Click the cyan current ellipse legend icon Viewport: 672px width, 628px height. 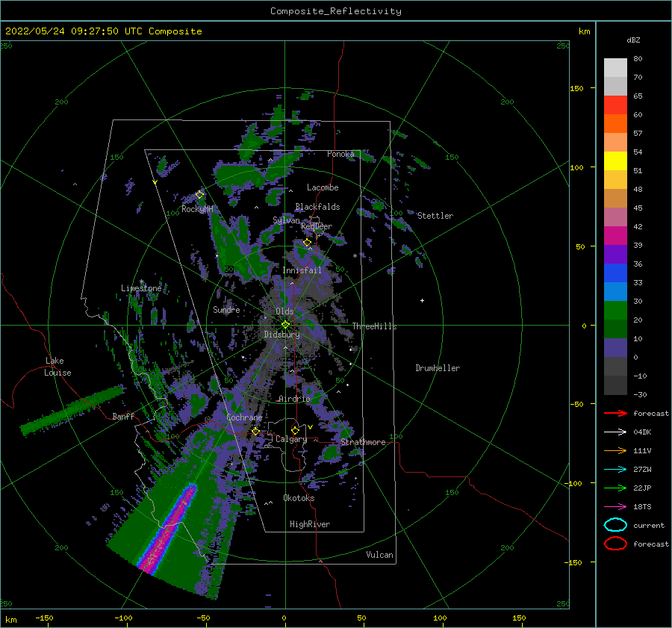tap(615, 525)
